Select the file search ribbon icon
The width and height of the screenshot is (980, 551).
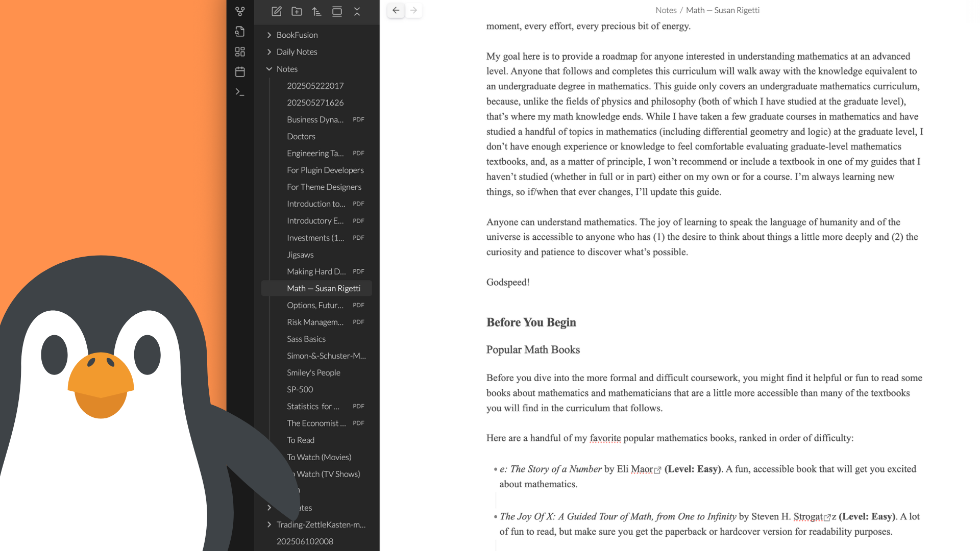coord(240,32)
